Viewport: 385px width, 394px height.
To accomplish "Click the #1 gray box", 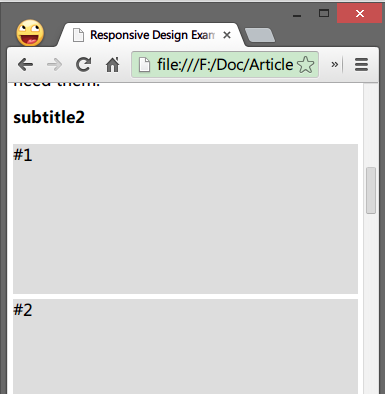I will pyautogui.click(x=185, y=219).
